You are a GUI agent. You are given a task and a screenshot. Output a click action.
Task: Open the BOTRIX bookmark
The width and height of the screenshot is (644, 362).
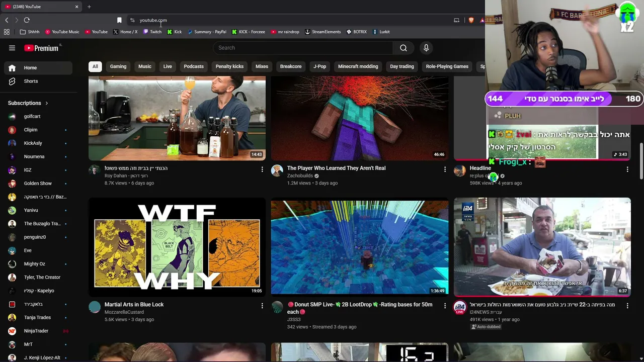coord(357,32)
